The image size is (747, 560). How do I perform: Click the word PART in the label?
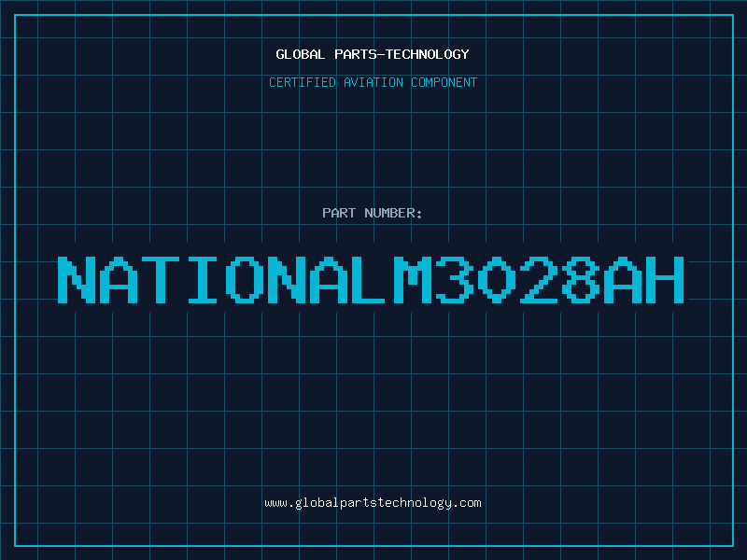[x=339, y=213]
